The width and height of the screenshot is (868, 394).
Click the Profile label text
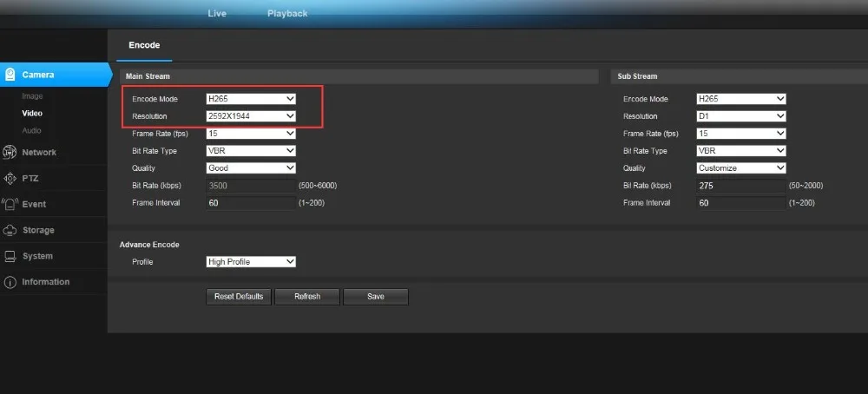[x=142, y=262]
